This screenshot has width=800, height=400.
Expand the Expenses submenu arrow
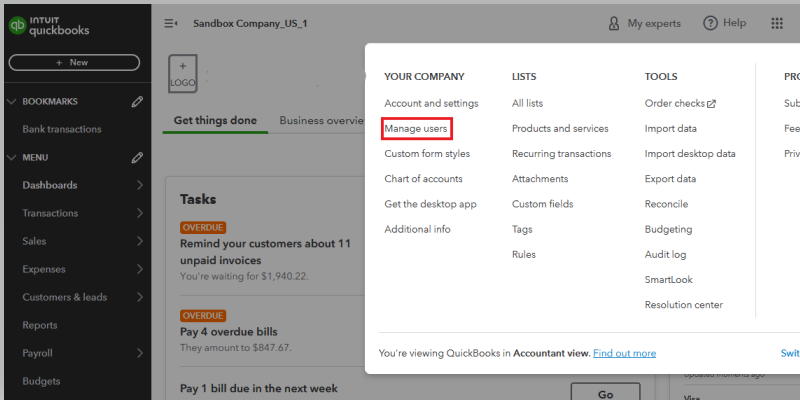pos(140,269)
